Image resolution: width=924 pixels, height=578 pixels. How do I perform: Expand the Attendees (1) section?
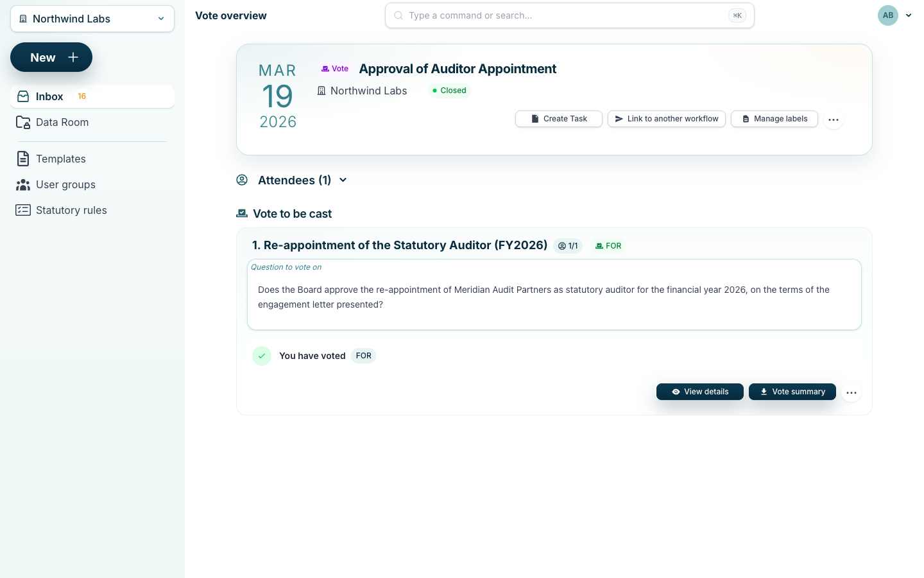click(292, 180)
